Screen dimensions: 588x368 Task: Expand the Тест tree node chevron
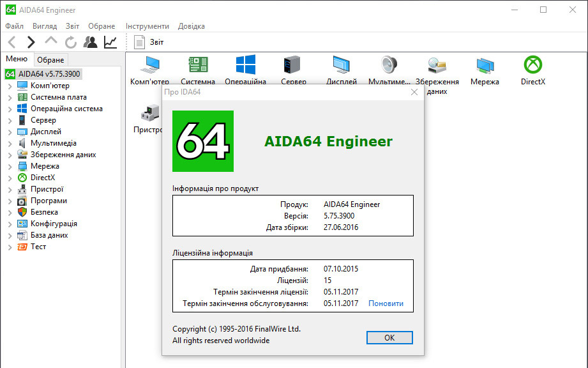click(x=10, y=248)
